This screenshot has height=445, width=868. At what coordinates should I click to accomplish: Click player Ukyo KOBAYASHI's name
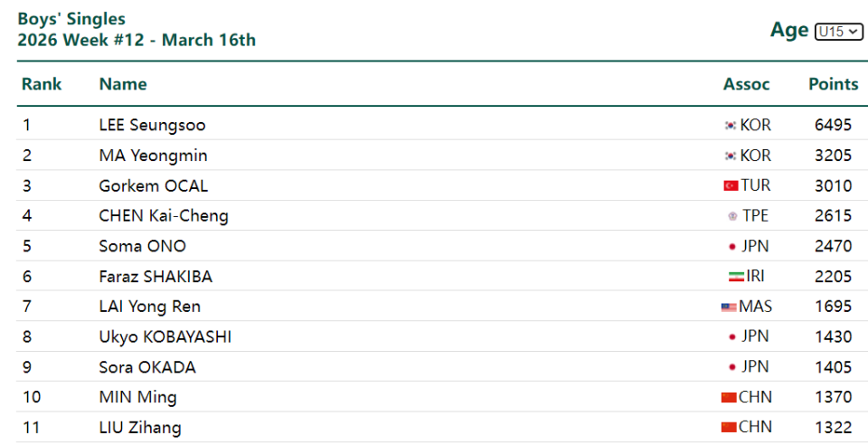(x=165, y=336)
